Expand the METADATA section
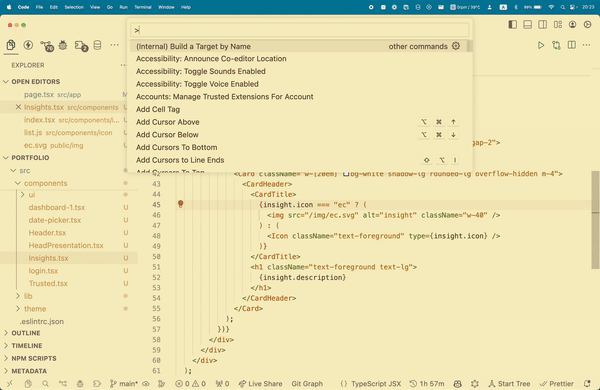Viewport: 600px width, 390px height. [29, 371]
